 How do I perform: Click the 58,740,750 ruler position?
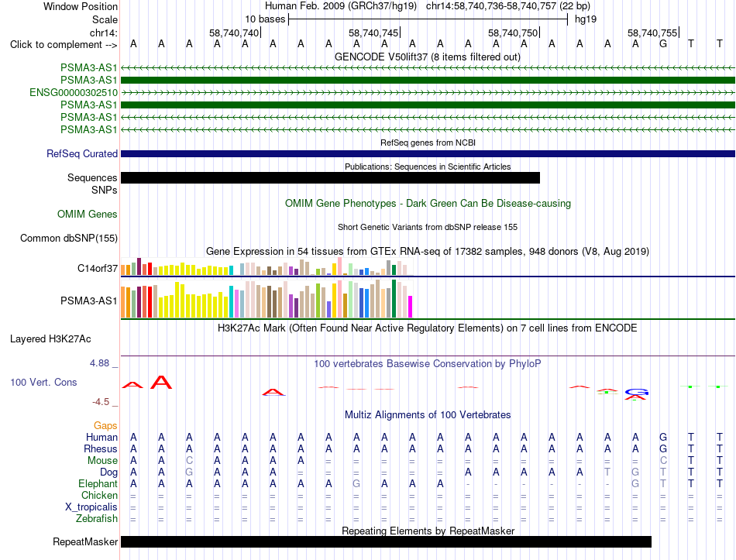pyautogui.click(x=513, y=33)
